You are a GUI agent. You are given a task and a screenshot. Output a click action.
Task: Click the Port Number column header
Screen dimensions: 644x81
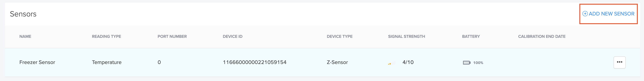point(172,36)
